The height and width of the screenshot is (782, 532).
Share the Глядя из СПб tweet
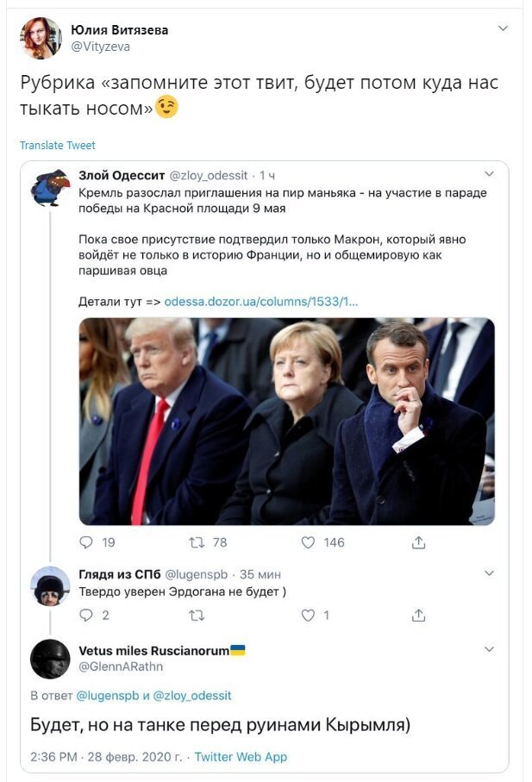pyautogui.click(x=418, y=616)
